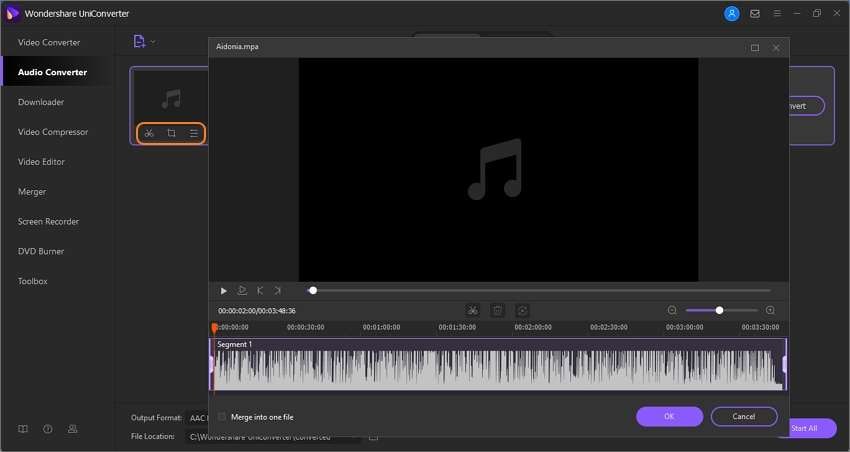Click the 00:01:00:00 ruler mark
Image resolution: width=850 pixels, height=452 pixels.
[x=381, y=327]
